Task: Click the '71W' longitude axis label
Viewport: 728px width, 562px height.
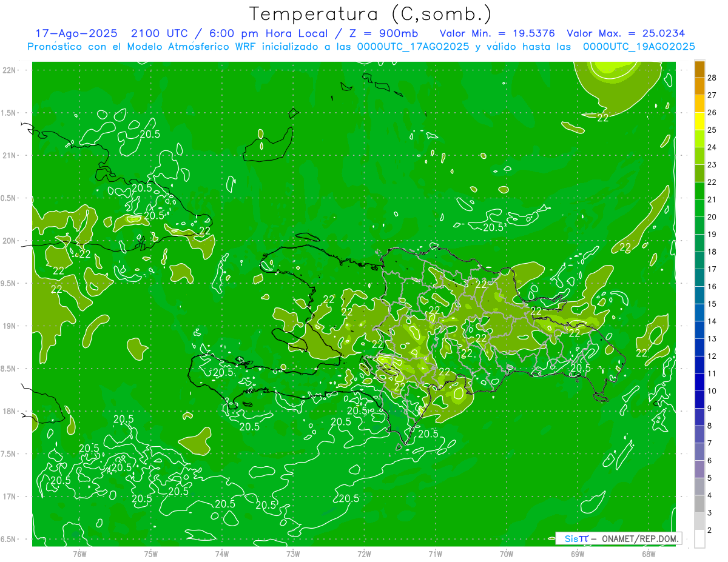Action: click(x=435, y=553)
